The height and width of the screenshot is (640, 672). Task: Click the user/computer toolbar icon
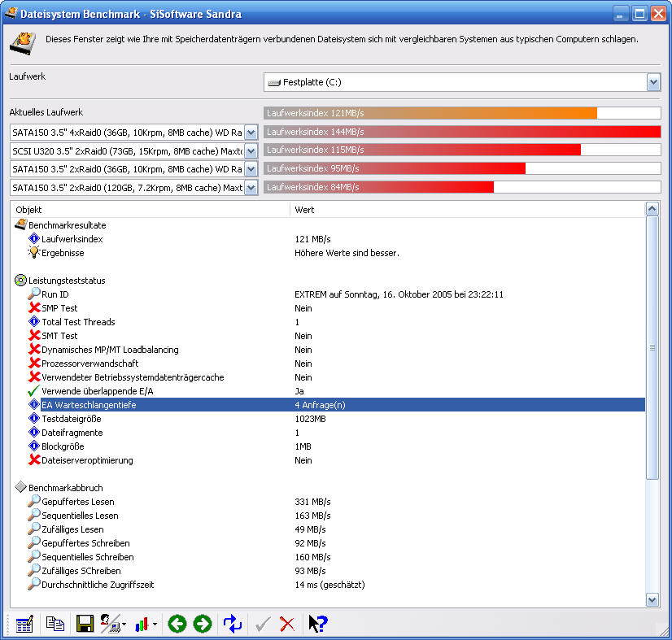tap(110, 624)
